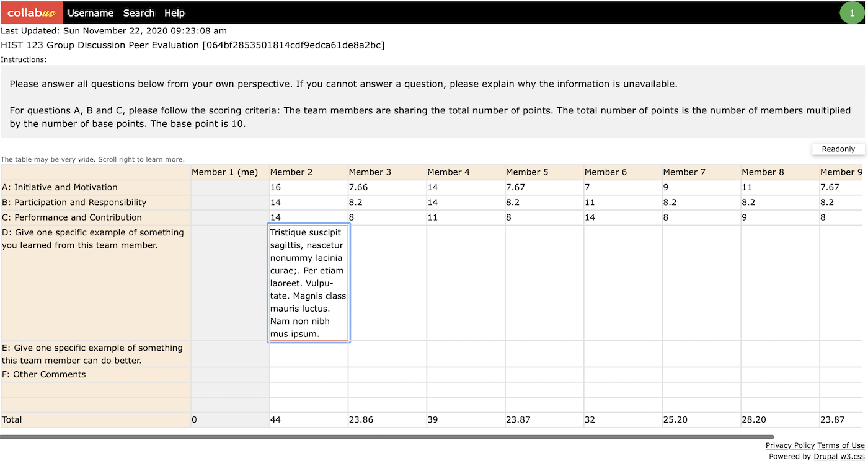Viewport: 868px width, 474px height.
Task: Click the Last Updated timestamp text
Action: pos(113,30)
